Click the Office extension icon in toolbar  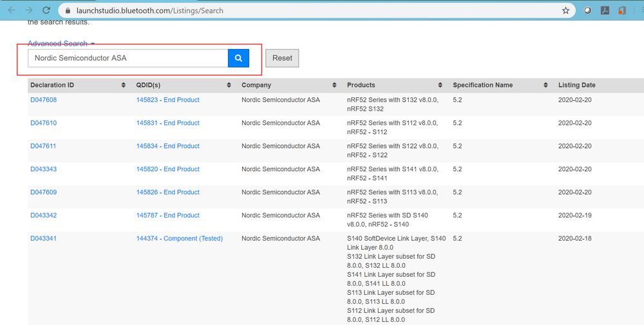[621, 10]
